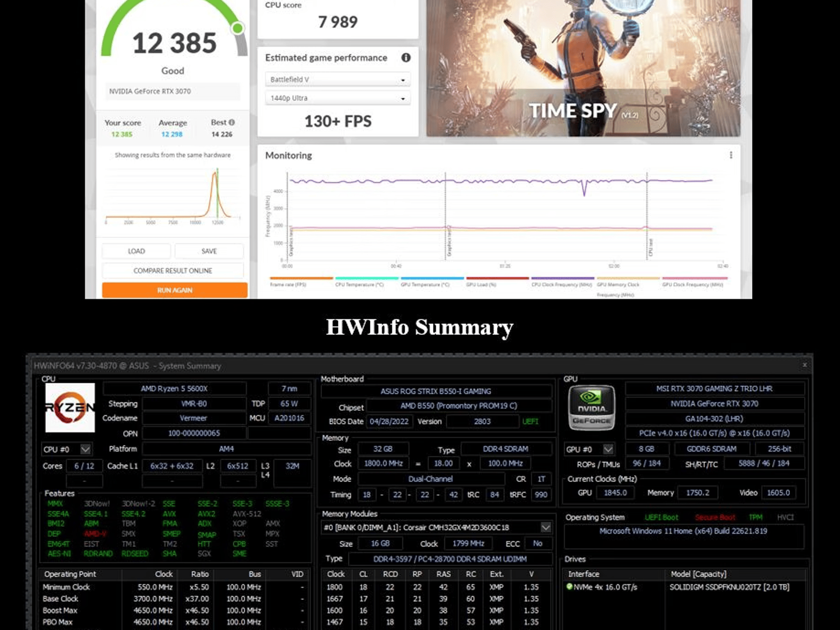The width and height of the screenshot is (840, 630).
Task: Click the Average score value 12 298
Action: coord(172,134)
